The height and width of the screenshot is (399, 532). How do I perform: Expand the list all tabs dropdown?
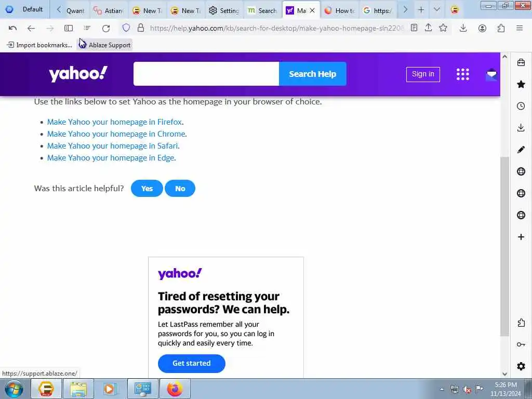(x=436, y=10)
